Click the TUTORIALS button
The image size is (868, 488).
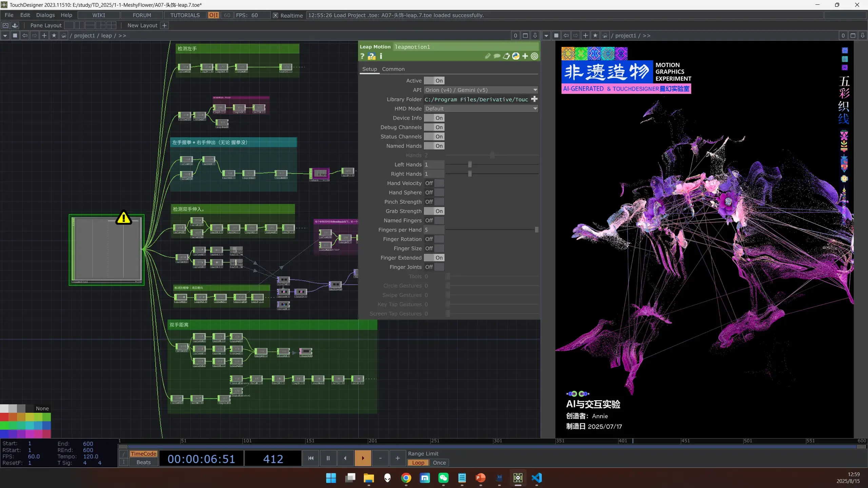tap(185, 15)
